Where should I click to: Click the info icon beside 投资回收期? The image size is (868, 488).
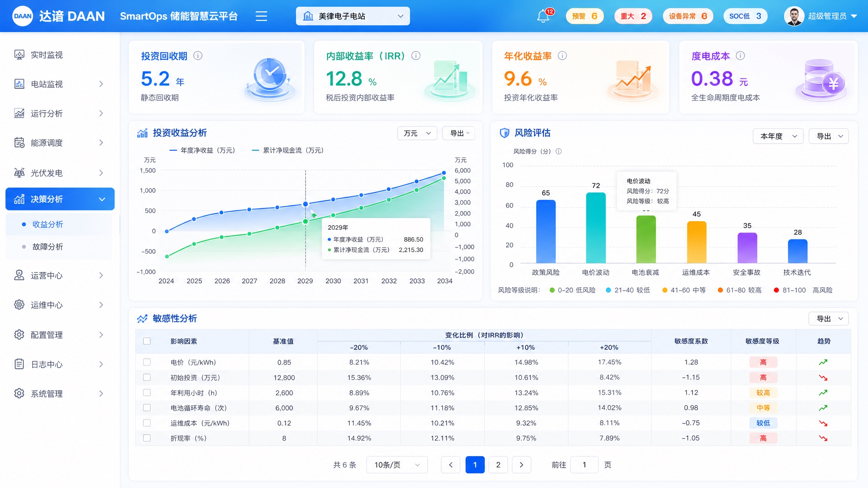click(198, 55)
